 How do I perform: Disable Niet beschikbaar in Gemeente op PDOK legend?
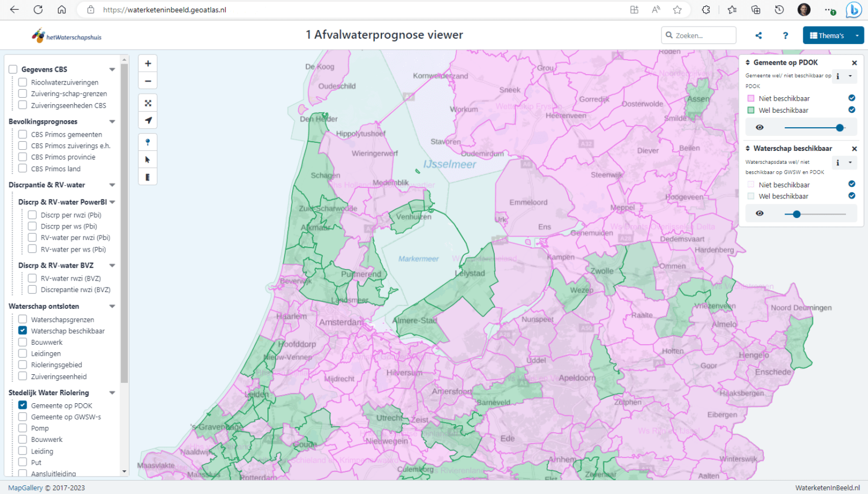click(851, 98)
